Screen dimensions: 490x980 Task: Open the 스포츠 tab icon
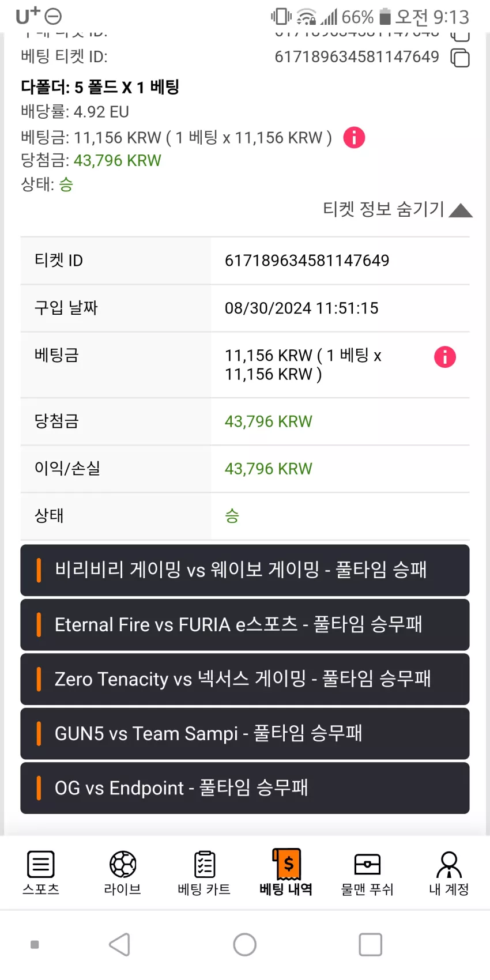pyautogui.click(x=41, y=865)
